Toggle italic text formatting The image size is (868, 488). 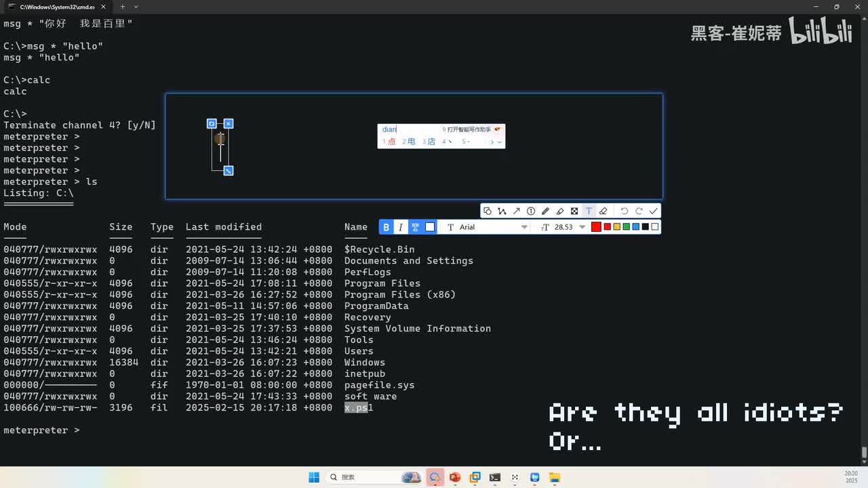[x=401, y=227]
